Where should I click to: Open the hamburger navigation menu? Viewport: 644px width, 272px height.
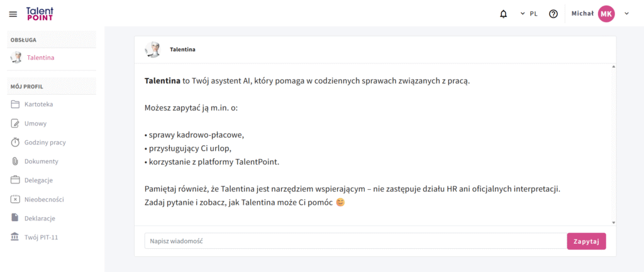click(x=13, y=14)
